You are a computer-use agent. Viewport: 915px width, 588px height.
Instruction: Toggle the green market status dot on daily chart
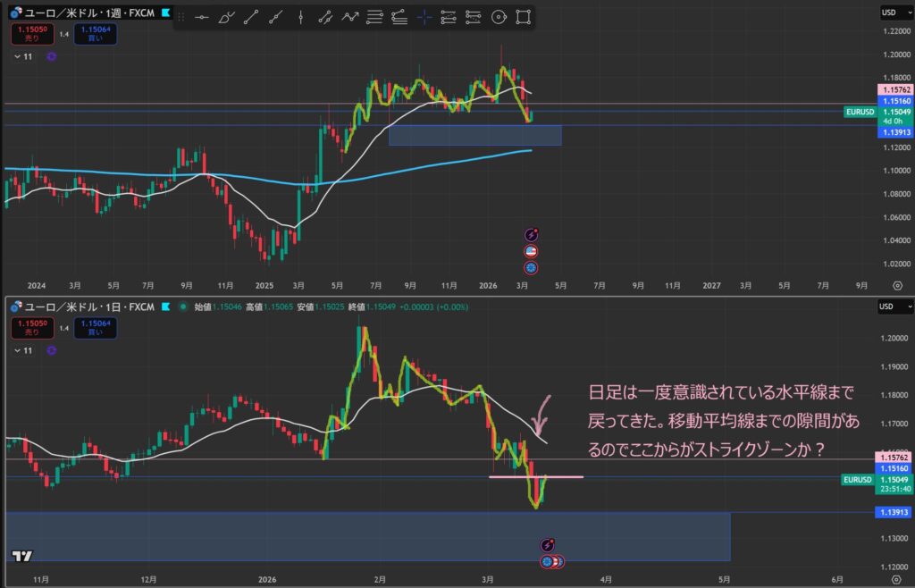pyautogui.click(x=182, y=307)
